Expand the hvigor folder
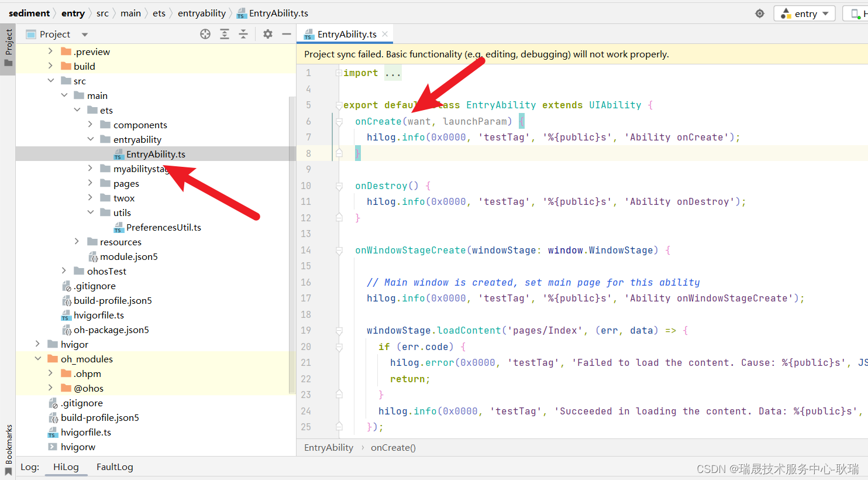 [37, 344]
